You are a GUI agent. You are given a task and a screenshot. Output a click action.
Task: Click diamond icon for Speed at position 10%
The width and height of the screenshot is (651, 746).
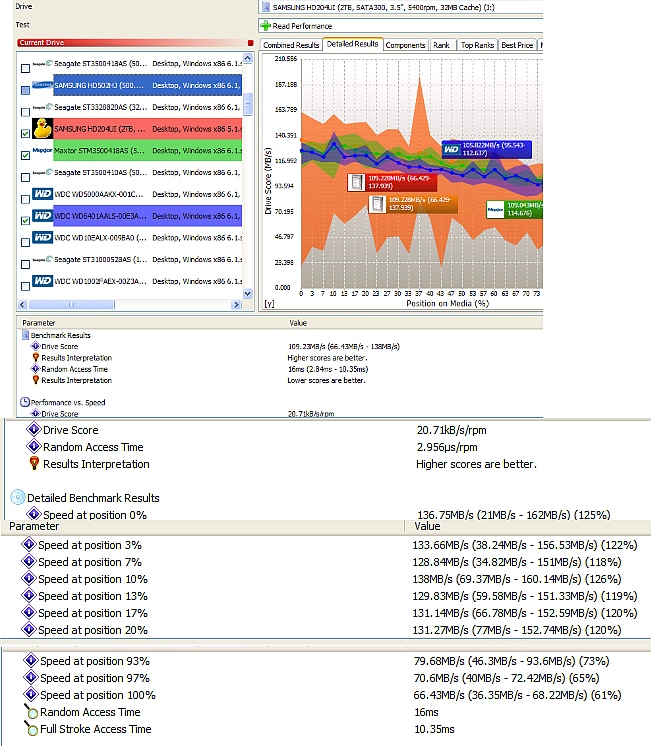point(29,579)
